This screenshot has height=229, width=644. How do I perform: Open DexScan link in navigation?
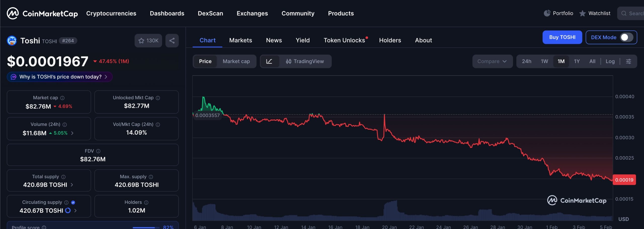[210, 13]
